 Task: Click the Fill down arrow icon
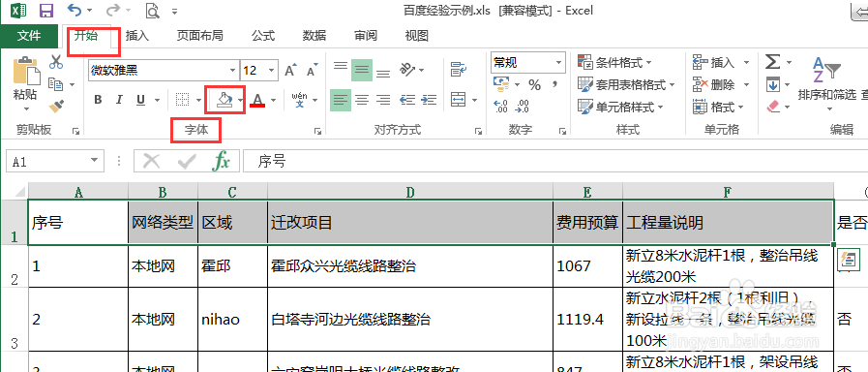(773, 85)
